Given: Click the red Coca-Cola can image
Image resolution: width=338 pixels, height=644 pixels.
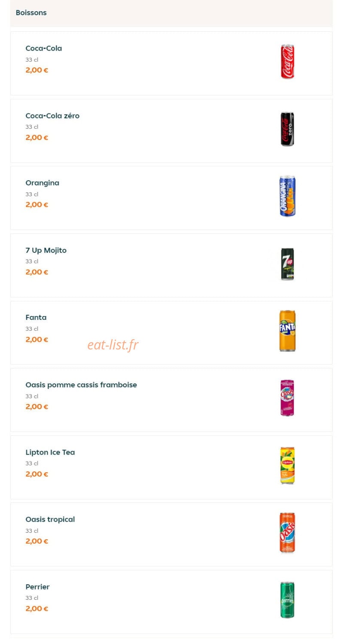Looking at the screenshot, I should coord(287,61).
